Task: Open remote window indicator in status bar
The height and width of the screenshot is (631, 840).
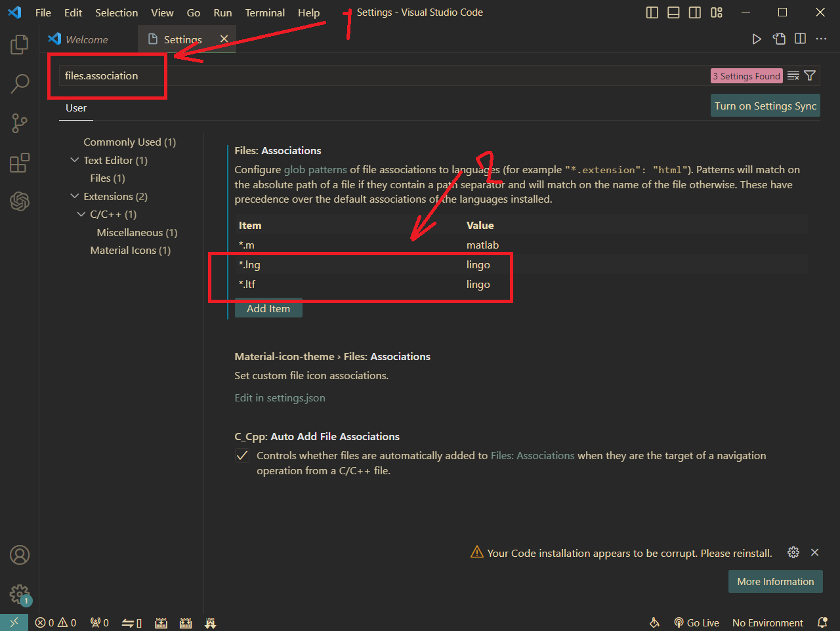Action: [14, 622]
